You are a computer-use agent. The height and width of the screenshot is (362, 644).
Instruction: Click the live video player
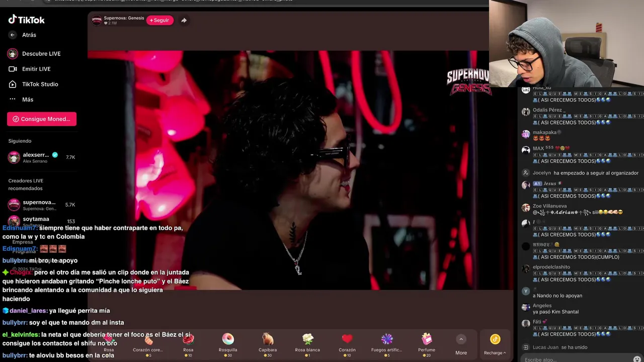coord(300,170)
